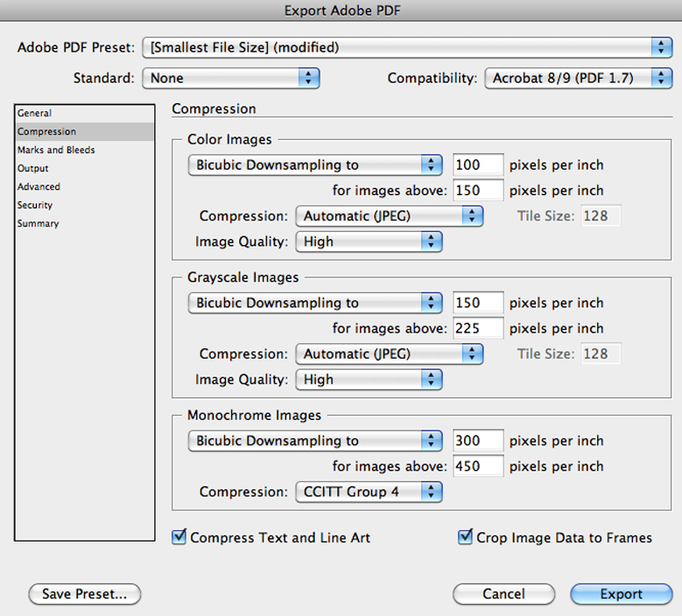This screenshot has width=682, height=616.
Task: Open the Adobe PDF Preset dropdown
Action: point(407,47)
